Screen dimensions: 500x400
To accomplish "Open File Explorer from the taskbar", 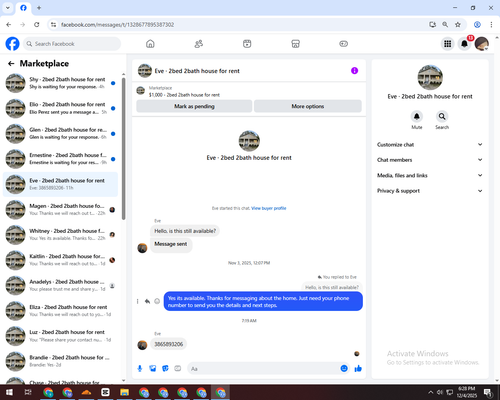I will point(124,392).
